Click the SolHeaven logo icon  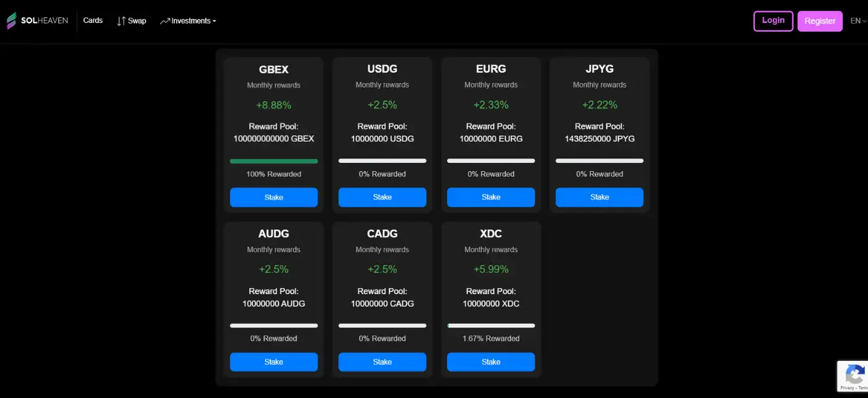coord(12,20)
